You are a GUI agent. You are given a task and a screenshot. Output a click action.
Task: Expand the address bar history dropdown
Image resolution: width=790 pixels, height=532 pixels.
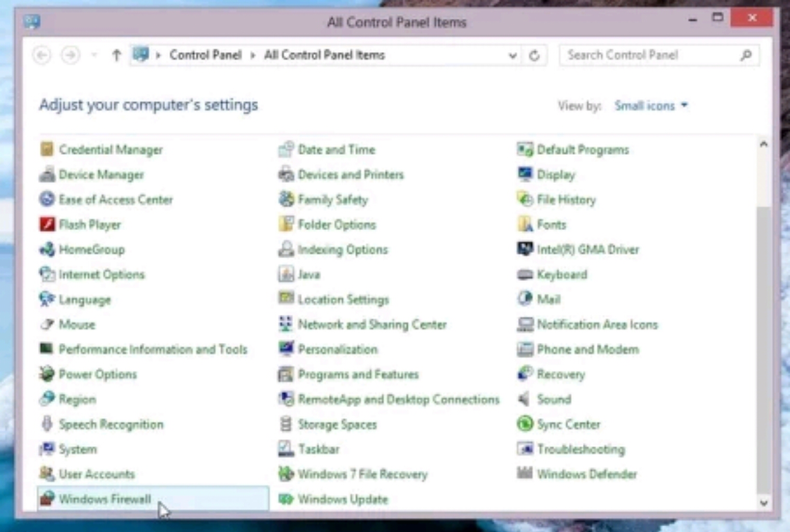coord(513,55)
